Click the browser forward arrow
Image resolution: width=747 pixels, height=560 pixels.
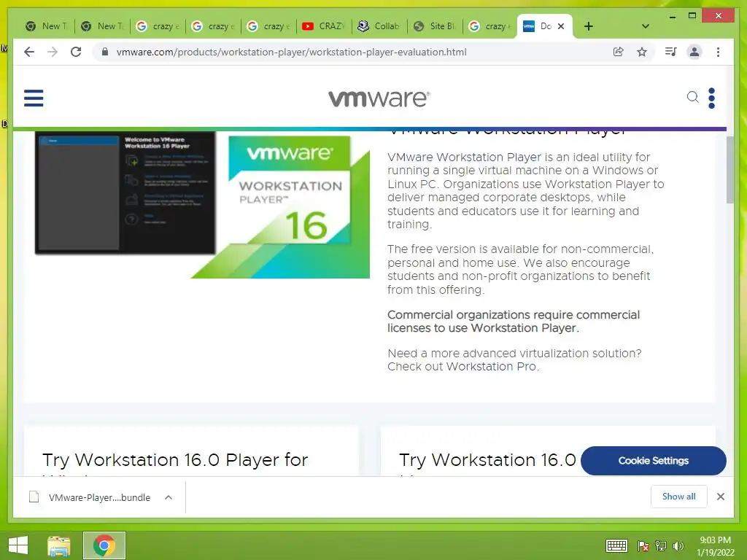point(53,52)
